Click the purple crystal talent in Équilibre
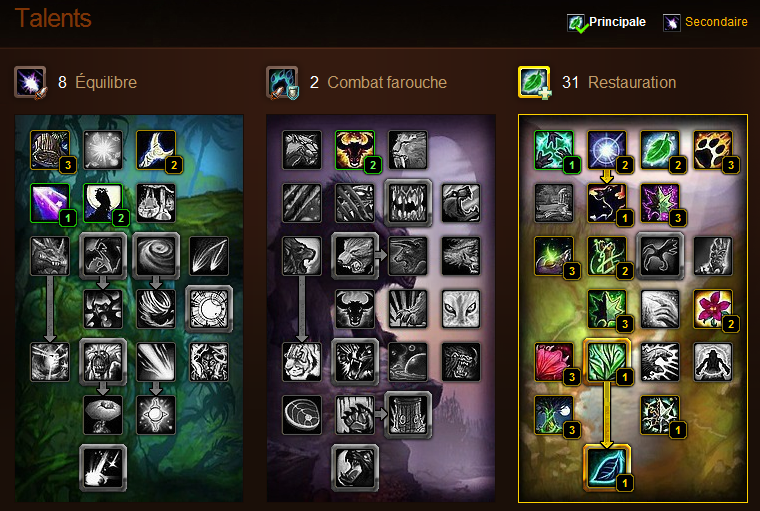The image size is (760, 511). pyautogui.click(x=50, y=203)
